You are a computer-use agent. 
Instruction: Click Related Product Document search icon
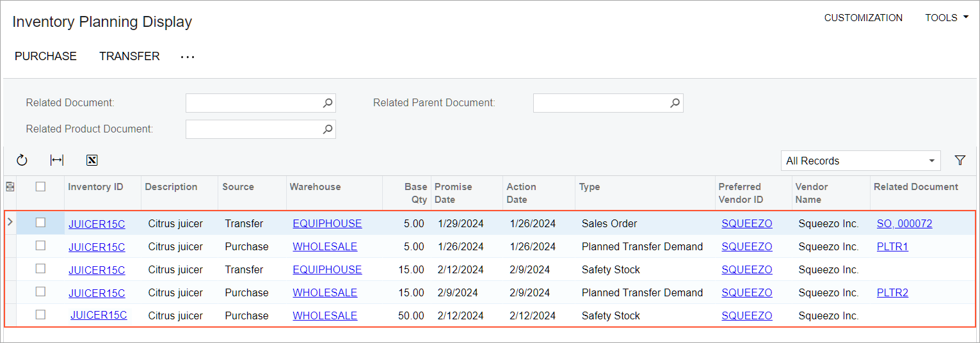click(327, 129)
